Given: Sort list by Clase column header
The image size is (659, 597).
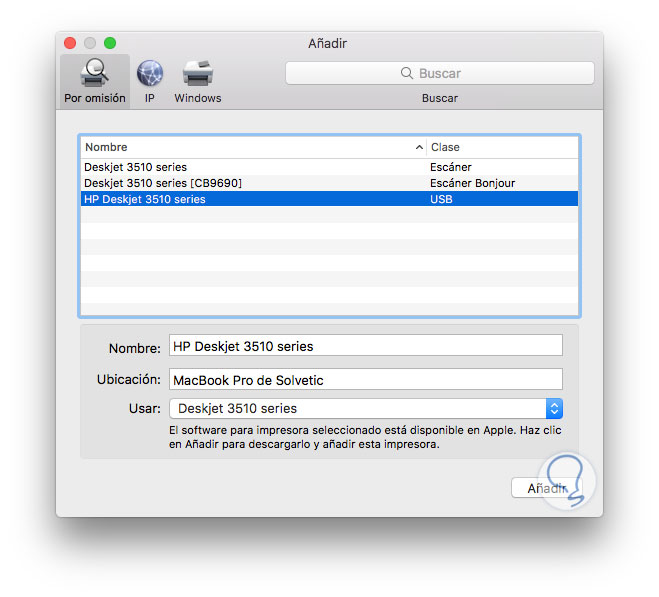Looking at the screenshot, I should (x=502, y=147).
